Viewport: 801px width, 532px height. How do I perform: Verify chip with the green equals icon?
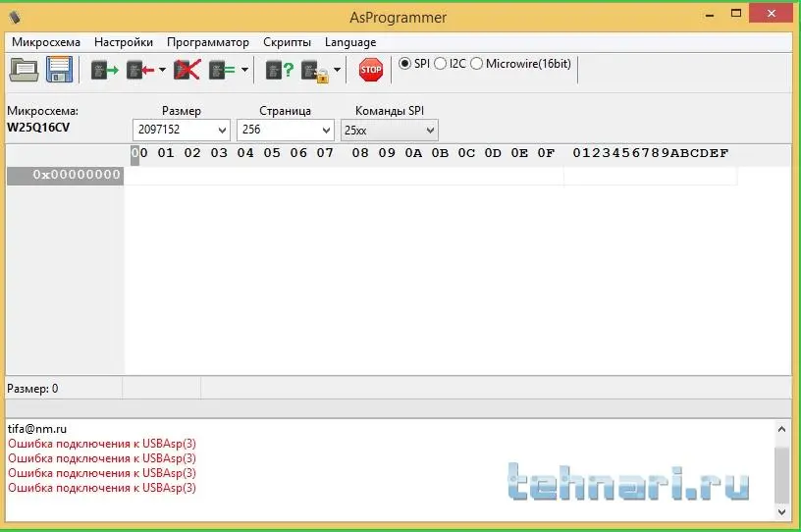(222, 70)
